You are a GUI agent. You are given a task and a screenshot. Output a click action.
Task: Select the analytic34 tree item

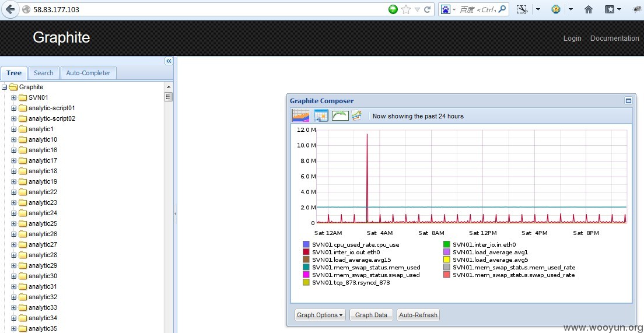(43, 318)
